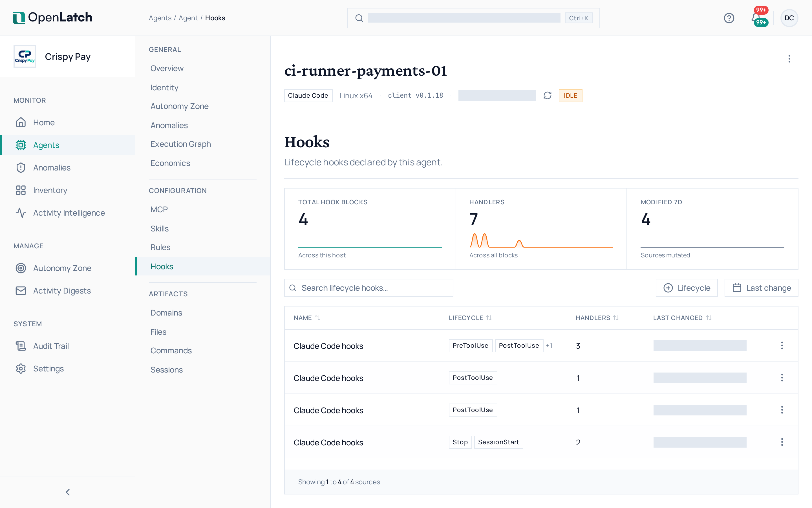Screen dimensions: 812x508
Task: Open the DC user avatar menu
Action: [x=789, y=18]
